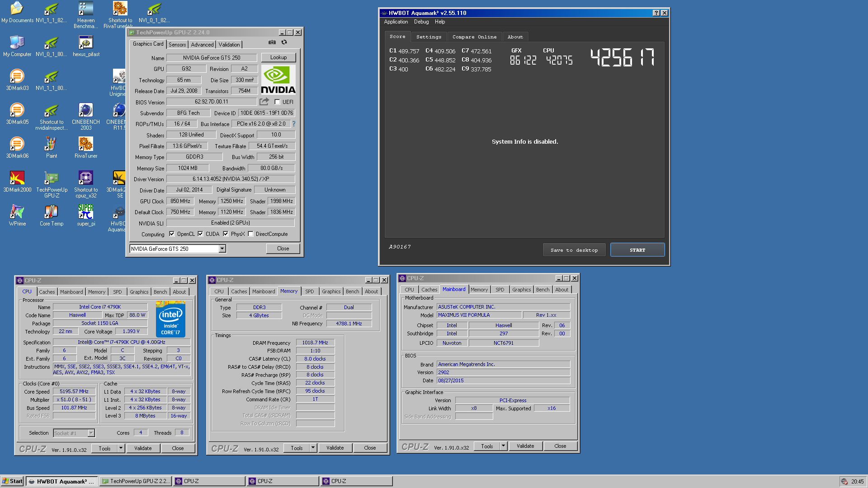Click the Intel Core i7 logo in CPU-Z
This screenshot has height=488, width=868.
coord(170,319)
